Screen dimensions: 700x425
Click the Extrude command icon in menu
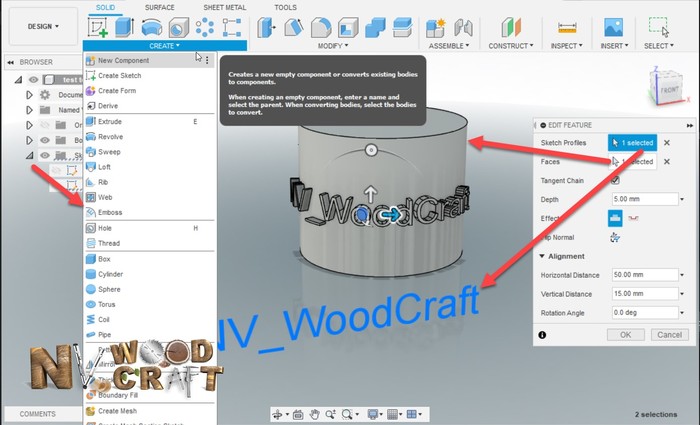91,121
